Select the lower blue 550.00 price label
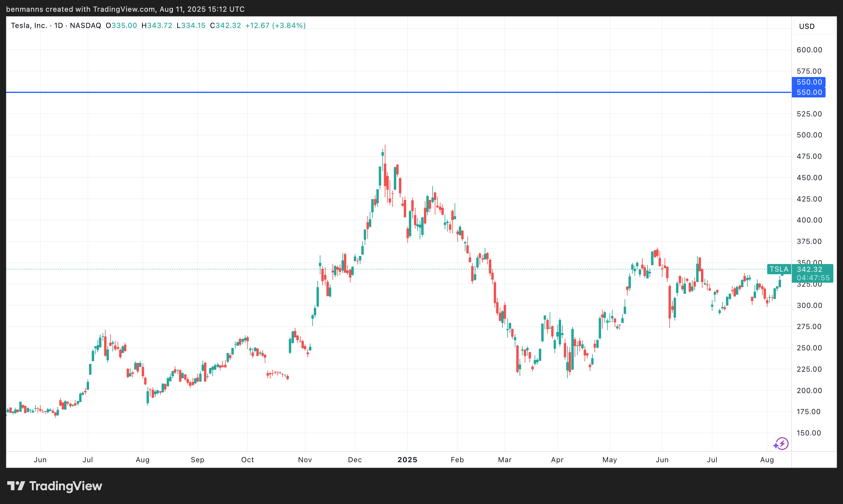 (x=809, y=92)
